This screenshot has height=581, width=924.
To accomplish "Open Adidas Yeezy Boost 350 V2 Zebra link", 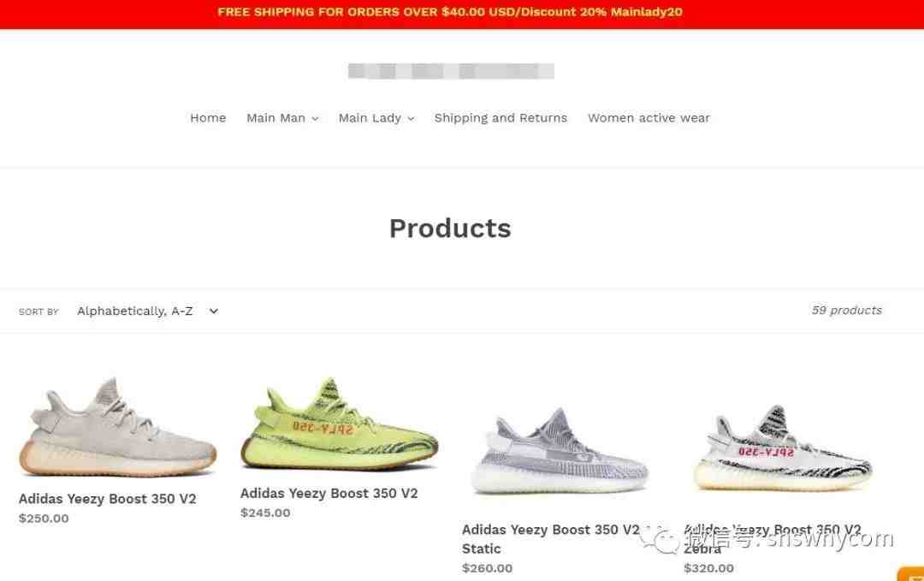I will coord(773,538).
